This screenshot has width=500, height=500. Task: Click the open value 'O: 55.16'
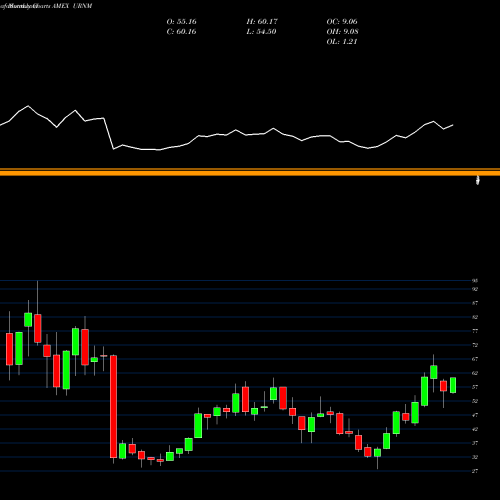pyautogui.click(x=181, y=21)
